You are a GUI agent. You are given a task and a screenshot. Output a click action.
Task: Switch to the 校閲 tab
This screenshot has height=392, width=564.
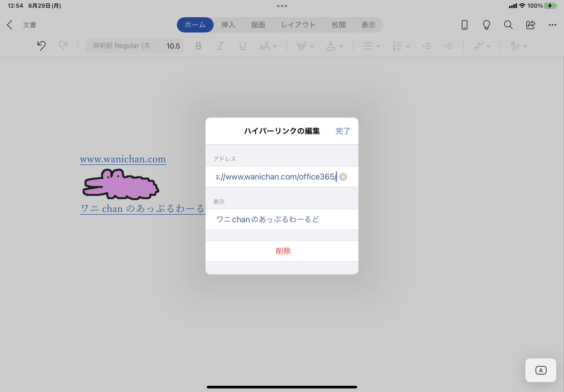(x=338, y=25)
